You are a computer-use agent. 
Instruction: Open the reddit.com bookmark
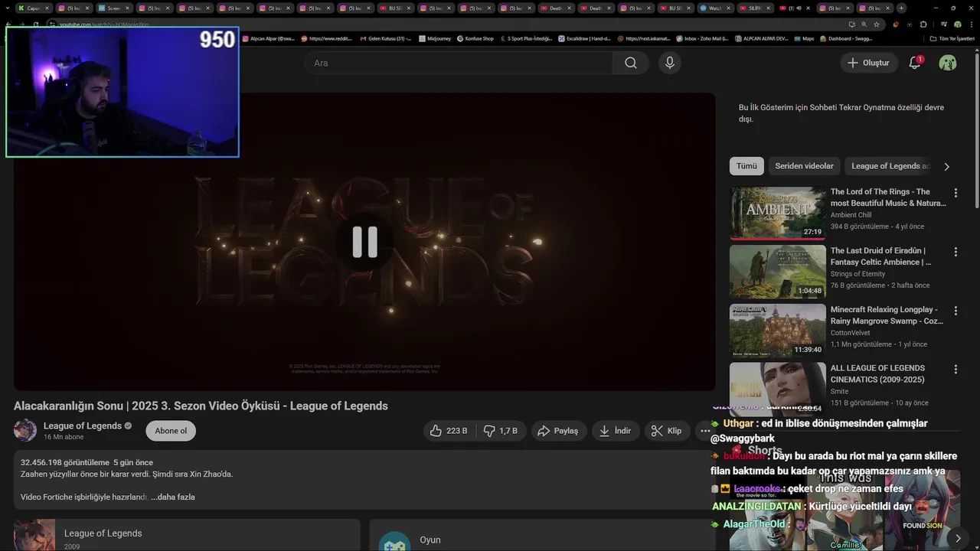click(328, 38)
